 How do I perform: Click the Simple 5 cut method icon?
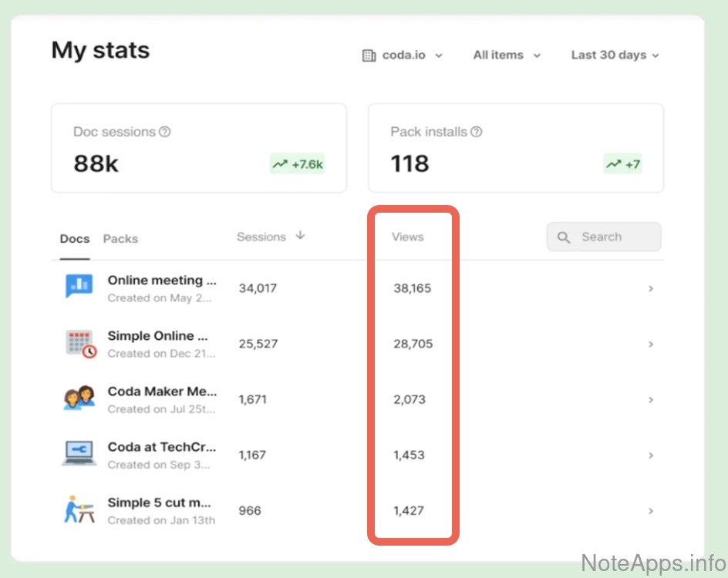[x=79, y=510]
